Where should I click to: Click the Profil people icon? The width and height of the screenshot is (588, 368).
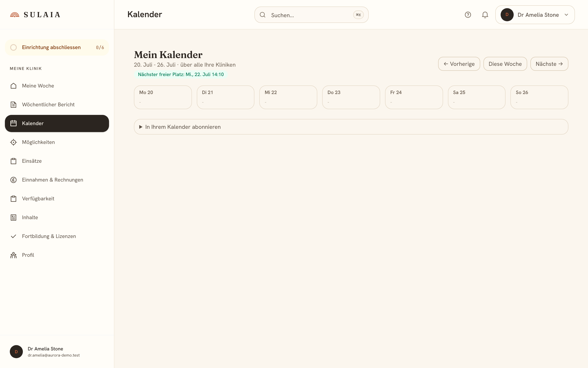[x=14, y=255]
